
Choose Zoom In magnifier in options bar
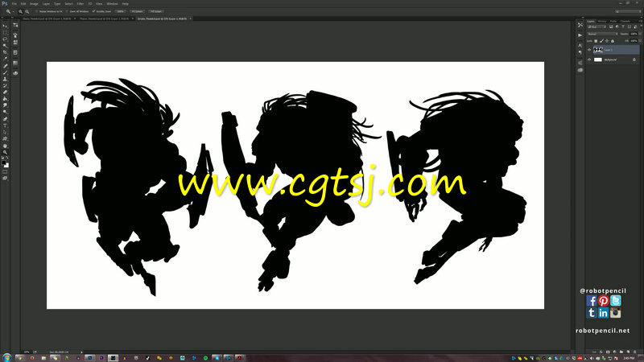tap(21, 11)
